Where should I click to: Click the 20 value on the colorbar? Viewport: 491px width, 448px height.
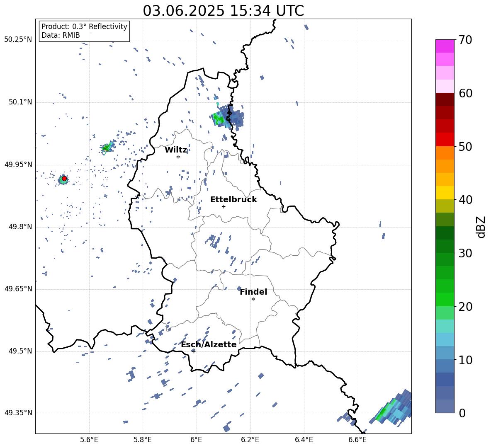tap(465, 307)
